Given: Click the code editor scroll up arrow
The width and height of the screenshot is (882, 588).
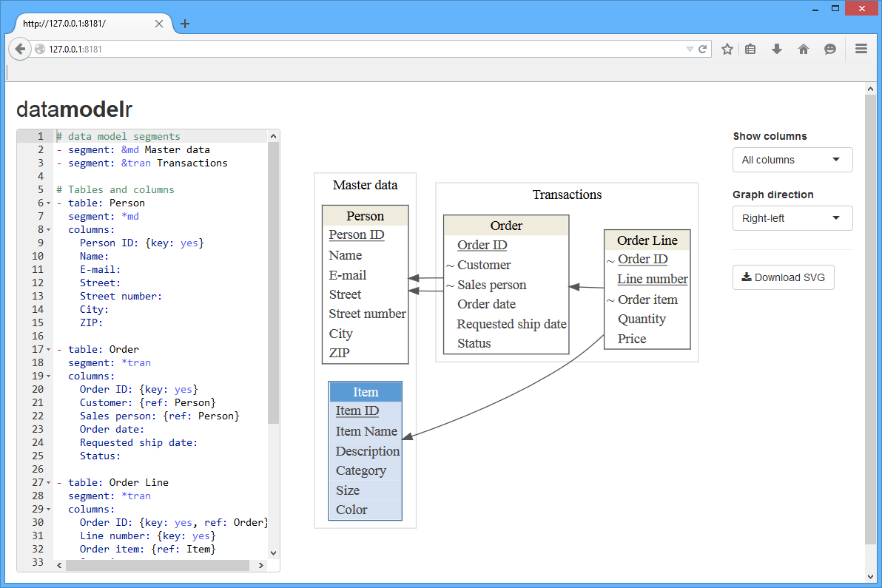Looking at the screenshot, I should 273,136.
